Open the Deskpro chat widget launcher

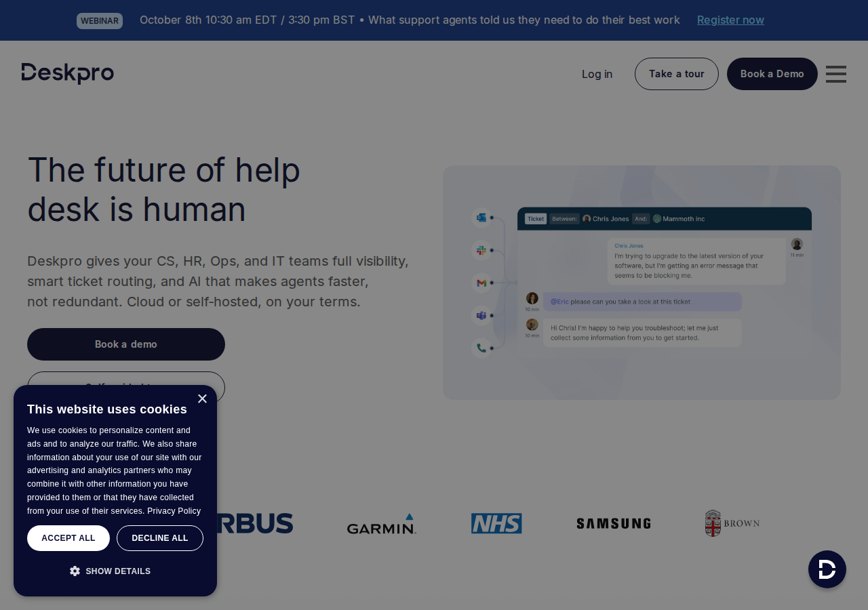pos(827,569)
